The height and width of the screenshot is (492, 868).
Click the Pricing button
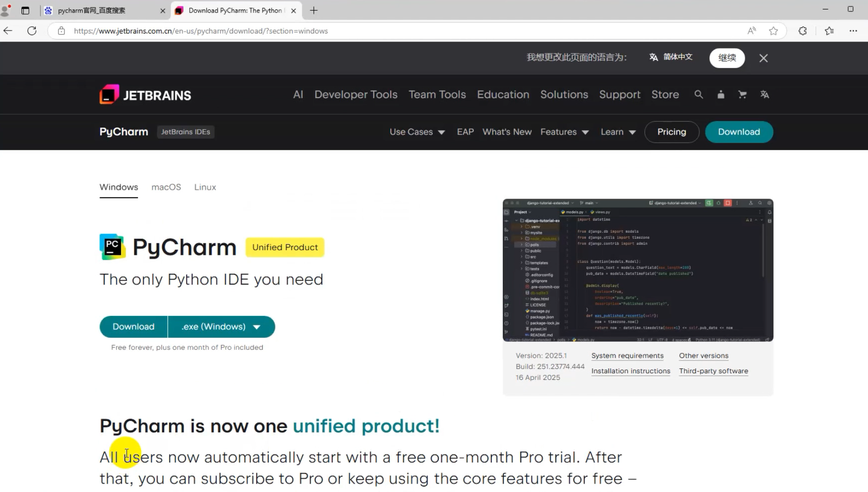point(671,132)
